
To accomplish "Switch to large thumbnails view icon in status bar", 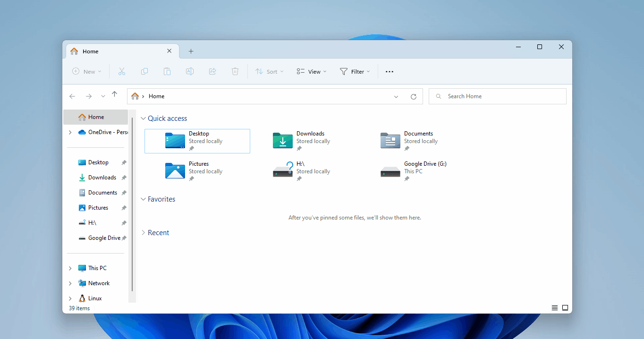I will click(x=565, y=308).
